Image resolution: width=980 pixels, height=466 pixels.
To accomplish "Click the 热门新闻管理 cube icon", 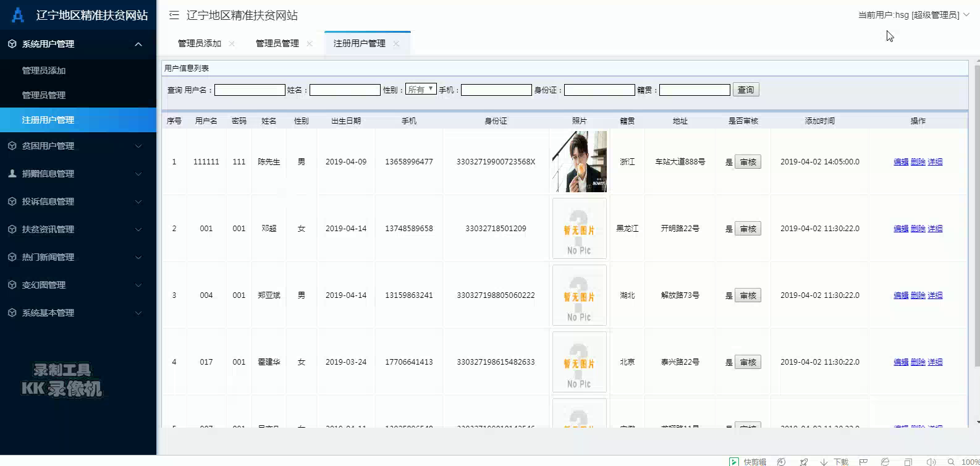I will 12,257.
